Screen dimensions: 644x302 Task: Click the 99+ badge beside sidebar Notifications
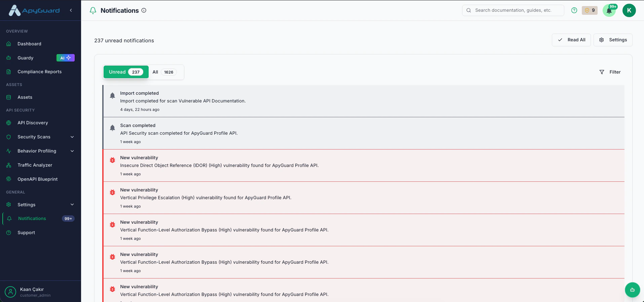point(68,219)
